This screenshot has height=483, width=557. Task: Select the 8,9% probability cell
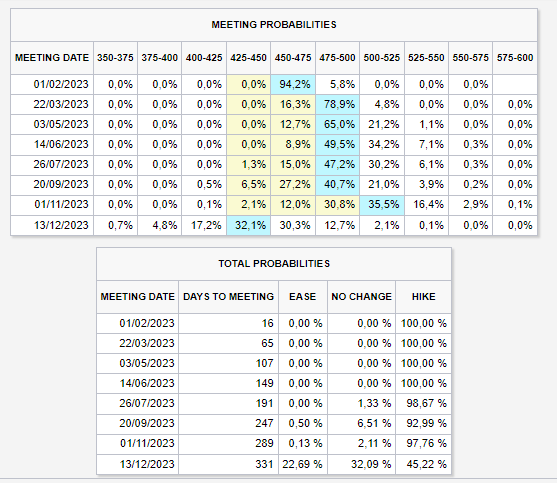(x=293, y=145)
